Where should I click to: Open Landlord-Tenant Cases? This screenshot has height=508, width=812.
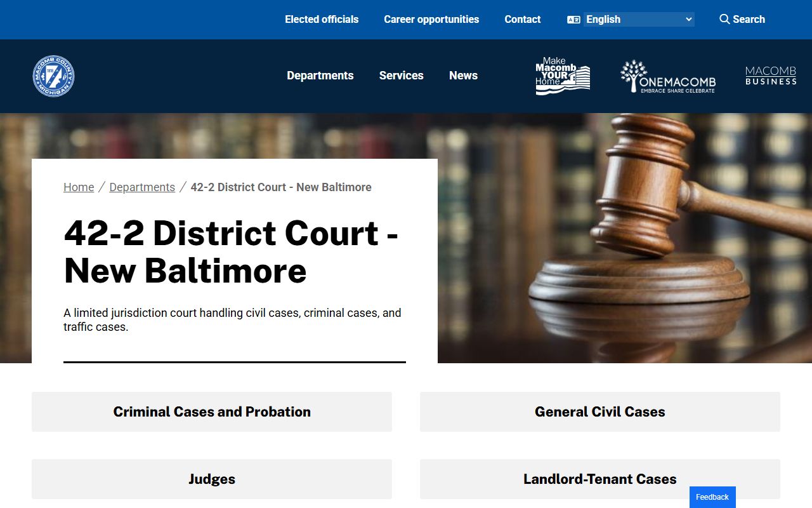pos(600,479)
